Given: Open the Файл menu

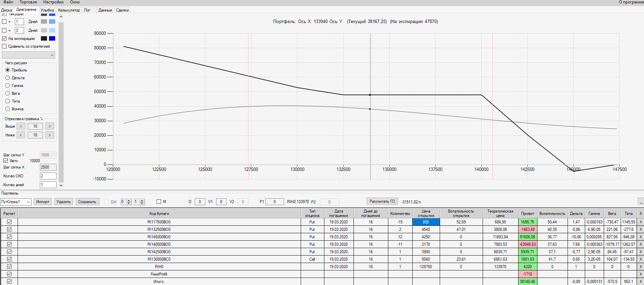Looking at the screenshot, I should tap(8, 2).
